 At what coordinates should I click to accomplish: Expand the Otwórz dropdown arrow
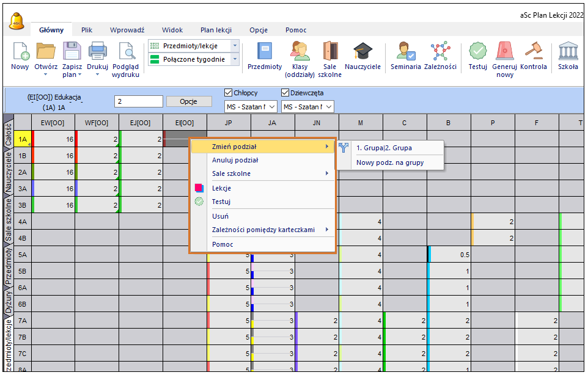(x=46, y=75)
